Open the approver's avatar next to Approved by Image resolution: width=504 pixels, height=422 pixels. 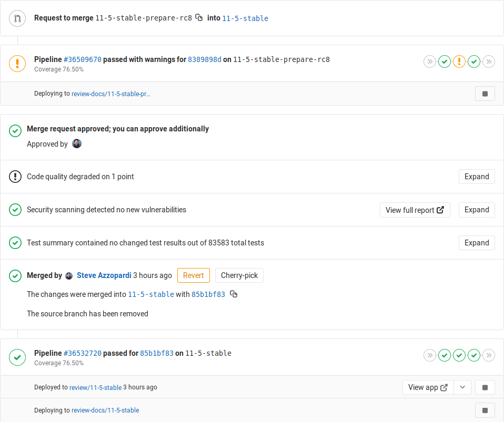click(76, 143)
